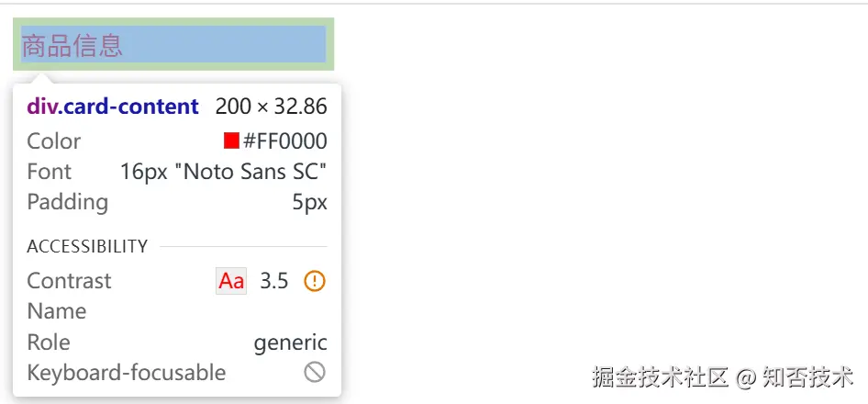868x404 pixels.
Task: Click the Font property label
Action: coord(49,172)
